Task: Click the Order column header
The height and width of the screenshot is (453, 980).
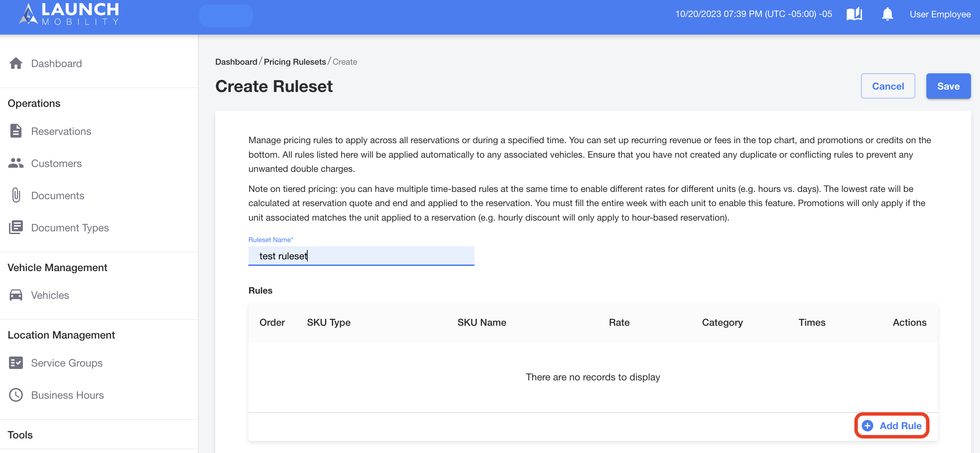Action: click(272, 322)
